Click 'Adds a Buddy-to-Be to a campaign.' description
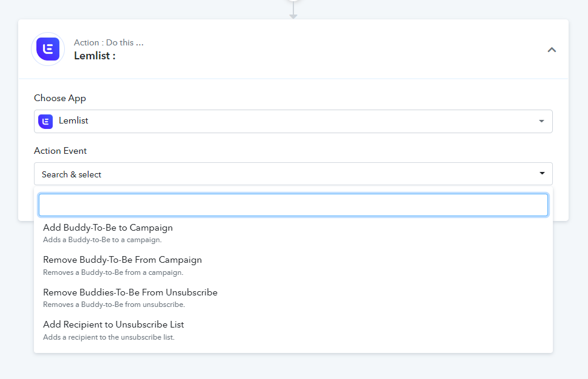 102,240
